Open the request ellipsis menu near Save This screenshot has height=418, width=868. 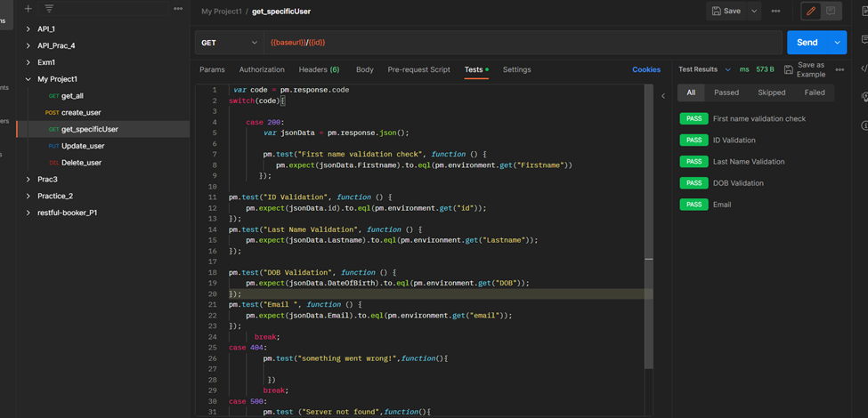point(775,11)
